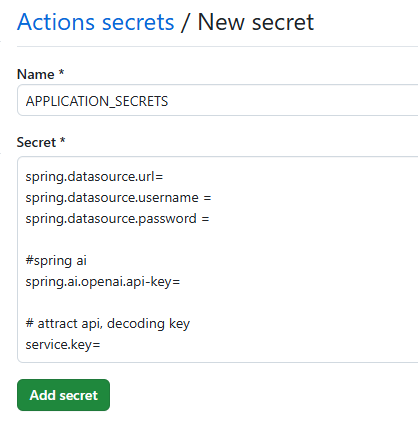Click the asterisk beside the Name label

tap(61, 72)
